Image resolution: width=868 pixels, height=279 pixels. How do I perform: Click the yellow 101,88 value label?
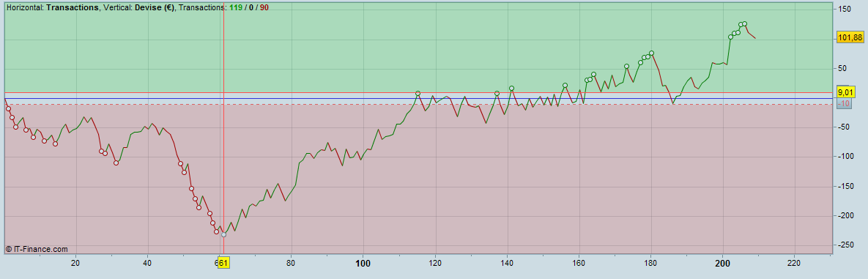[850, 37]
